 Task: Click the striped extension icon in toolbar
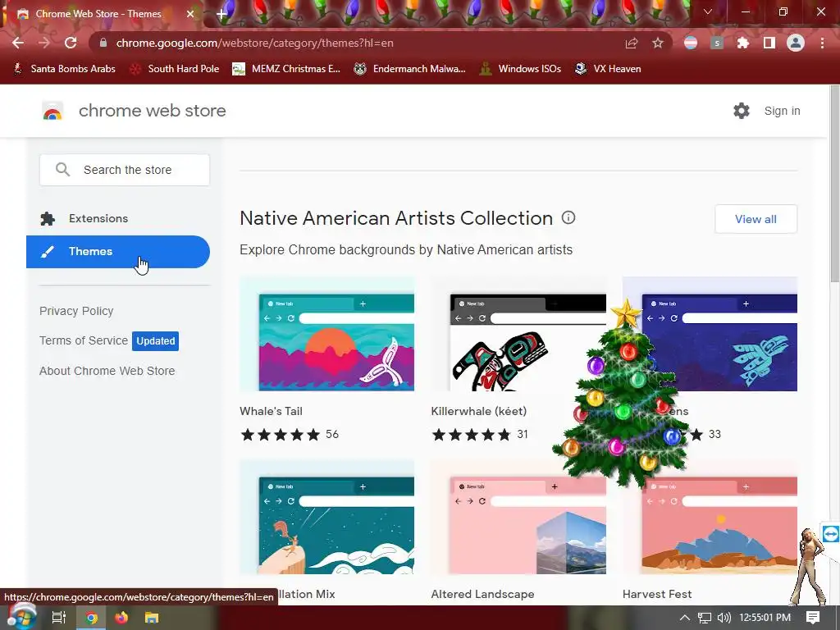click(691, 43)
